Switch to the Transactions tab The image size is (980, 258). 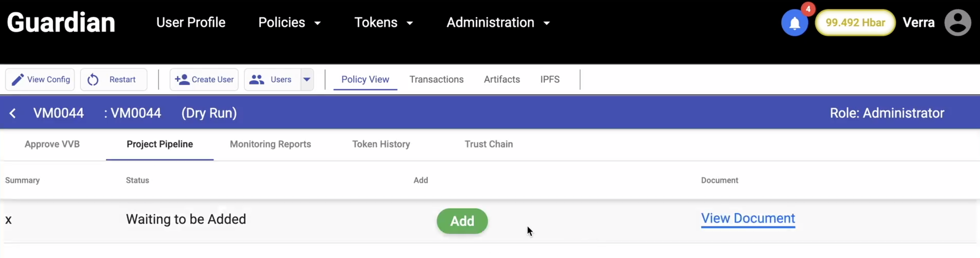436,80
